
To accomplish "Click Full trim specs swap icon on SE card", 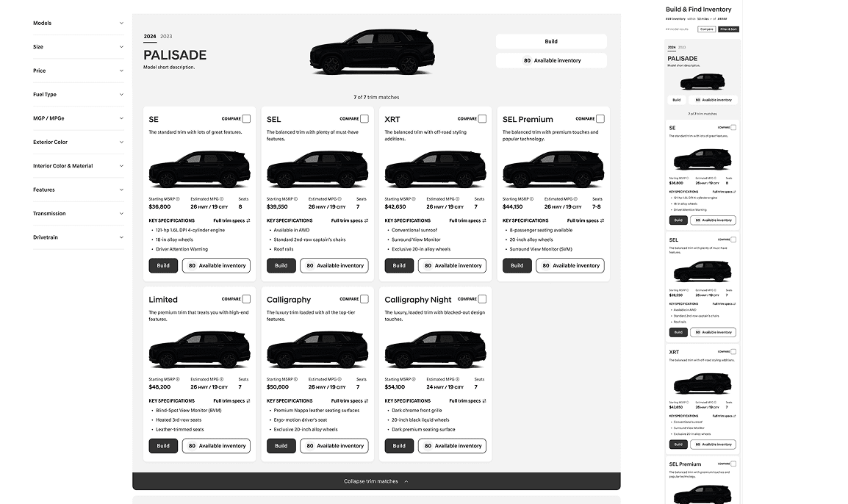I will [x=248, y=220].
